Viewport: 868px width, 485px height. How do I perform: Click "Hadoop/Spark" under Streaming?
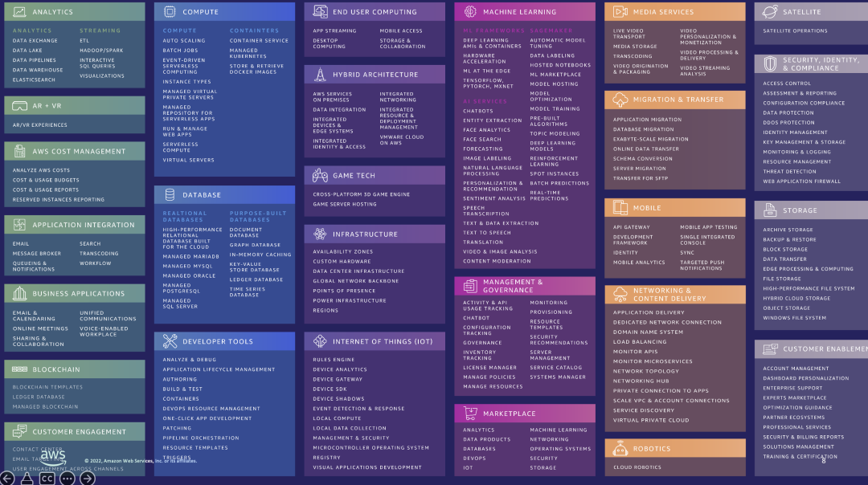pyautogui.click(x=101, y=51)
